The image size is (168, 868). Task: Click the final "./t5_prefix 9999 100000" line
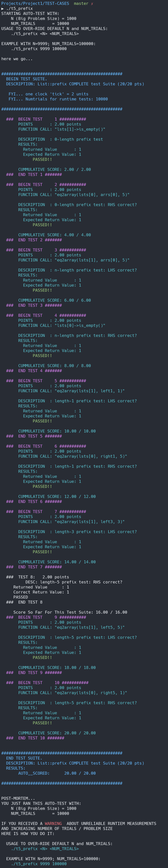click(x=39, y=864)
